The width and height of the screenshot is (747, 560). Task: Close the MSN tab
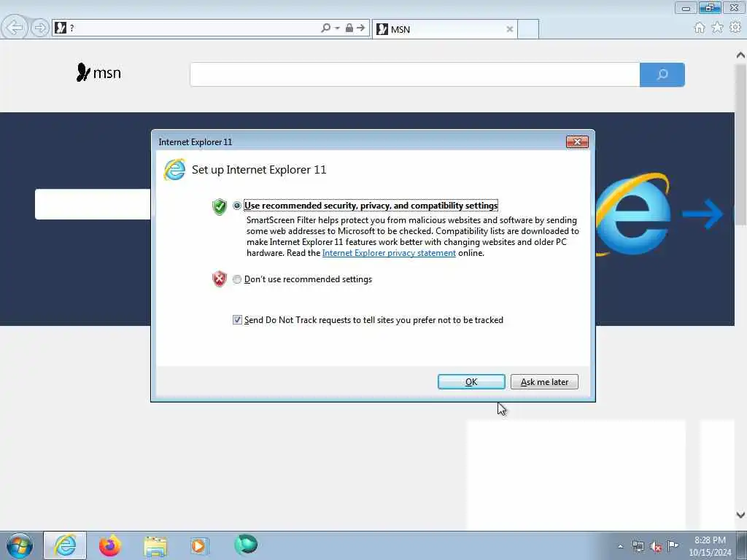pyautogui.click(x=510, y=29)
